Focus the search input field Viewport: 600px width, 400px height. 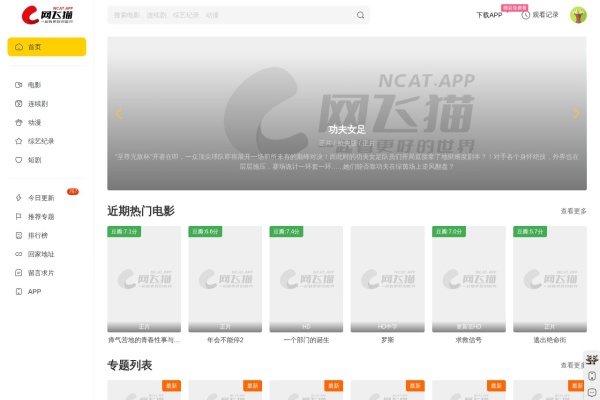(232, 15)
